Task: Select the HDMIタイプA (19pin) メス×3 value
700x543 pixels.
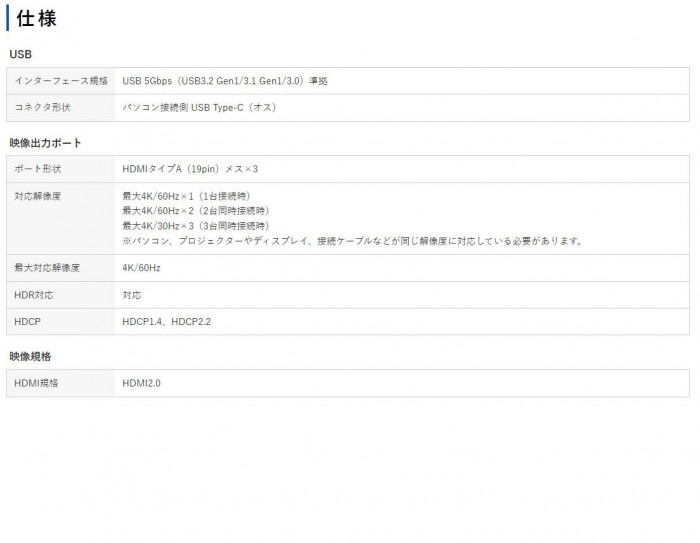Action: point(190,169)
